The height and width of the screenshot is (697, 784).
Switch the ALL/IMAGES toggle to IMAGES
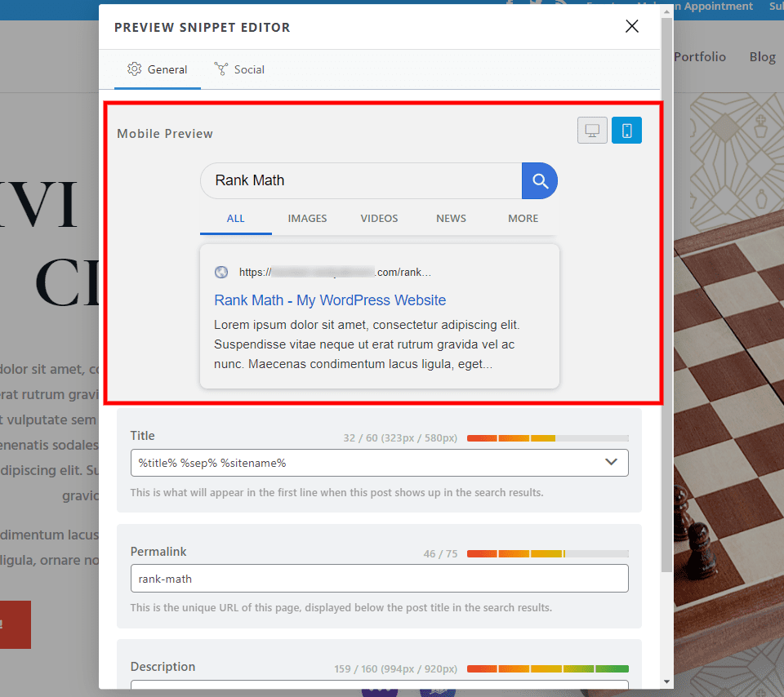[307, 218]
